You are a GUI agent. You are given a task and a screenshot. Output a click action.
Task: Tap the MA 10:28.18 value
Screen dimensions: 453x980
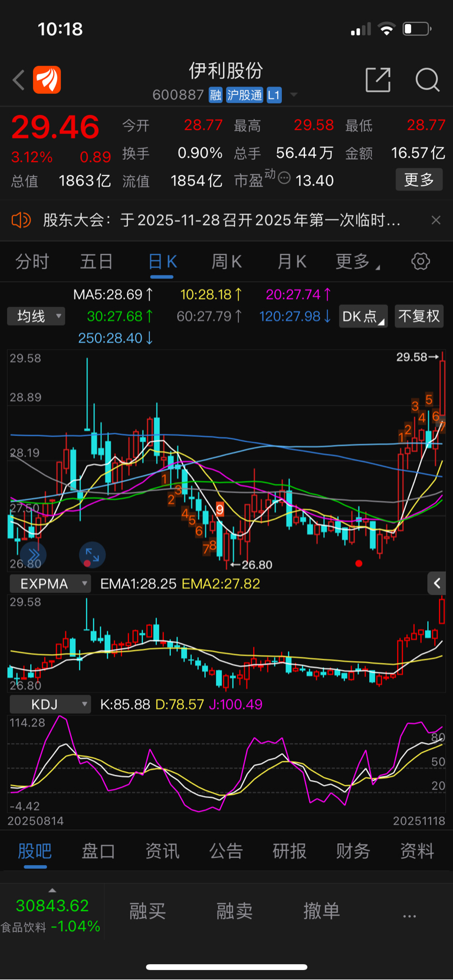211,294
